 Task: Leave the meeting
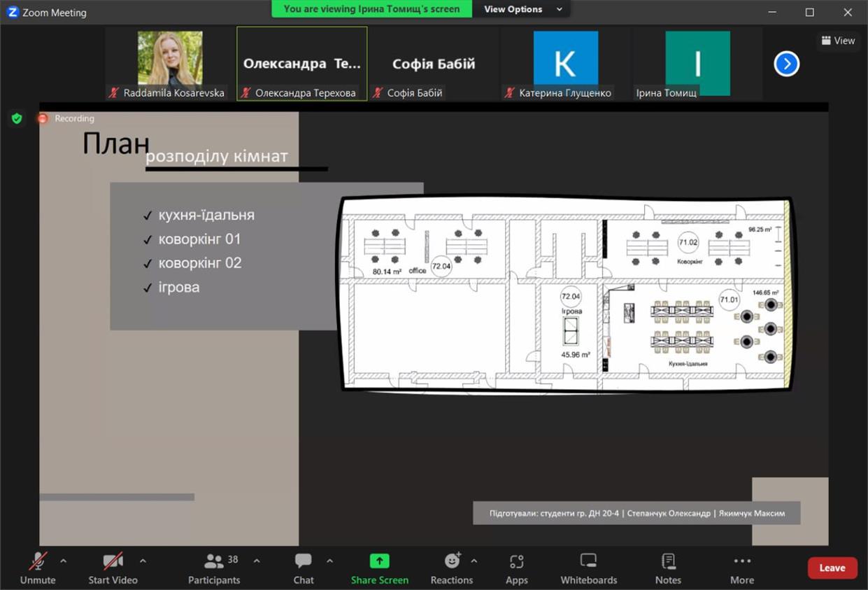point(832,568)
